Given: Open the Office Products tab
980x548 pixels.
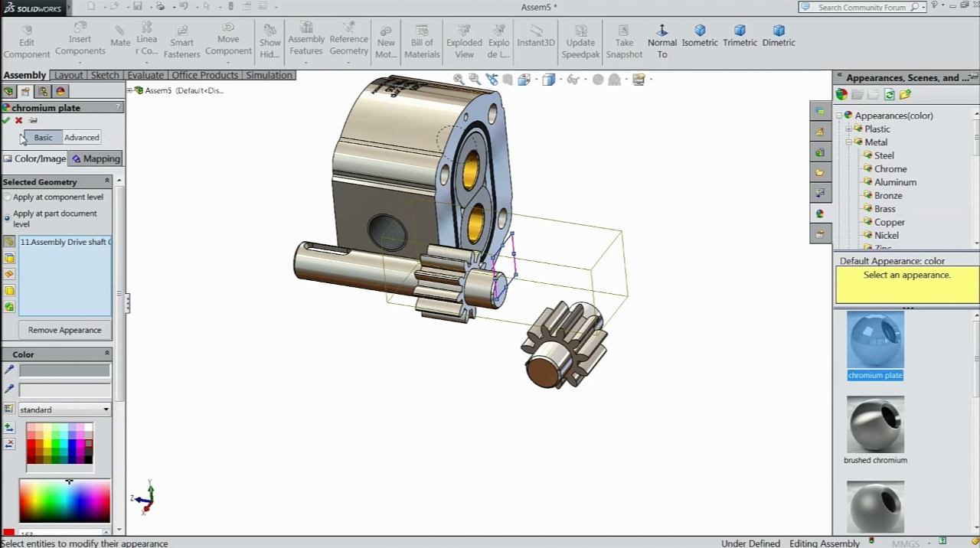Looking at the screenshot, I should 204,75.
